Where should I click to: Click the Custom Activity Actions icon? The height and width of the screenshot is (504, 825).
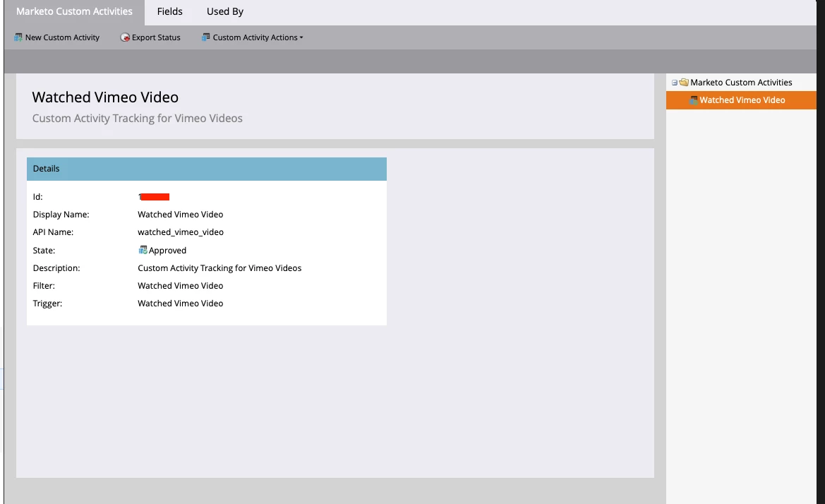206,37
